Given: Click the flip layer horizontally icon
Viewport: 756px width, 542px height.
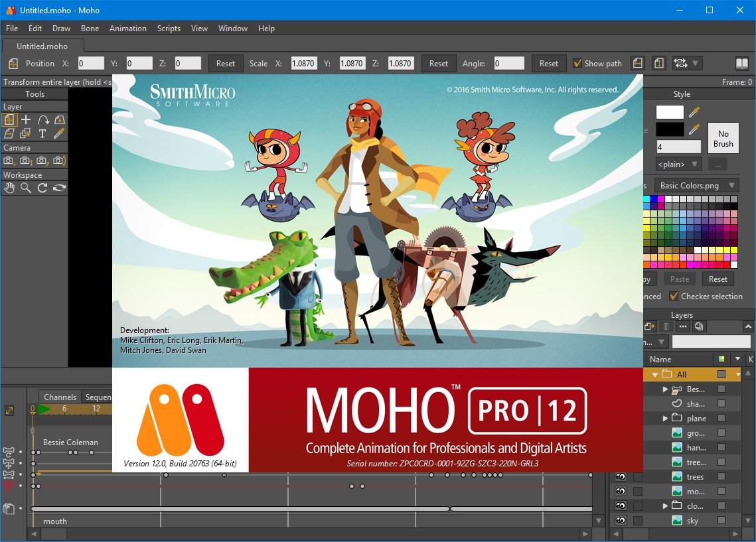Looking at the screenshot, I should 638,63.
